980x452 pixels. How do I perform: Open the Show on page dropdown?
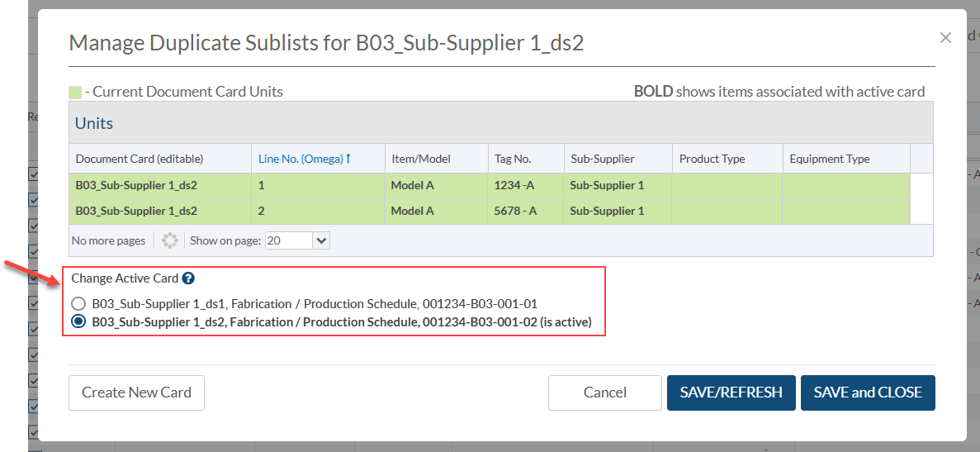(x=321, y=240)
